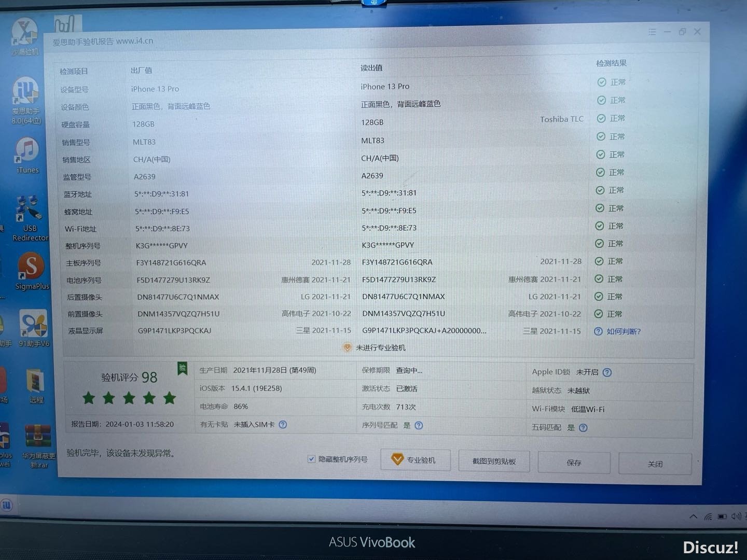Click the 读出值 column header

(371, 67)
